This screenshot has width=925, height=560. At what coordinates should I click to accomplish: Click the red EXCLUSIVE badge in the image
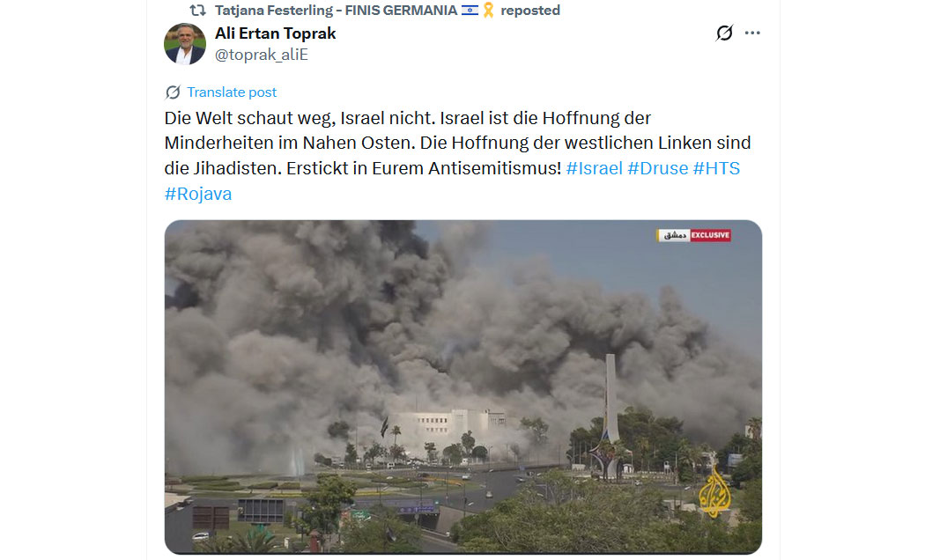(x=710, y=235)
